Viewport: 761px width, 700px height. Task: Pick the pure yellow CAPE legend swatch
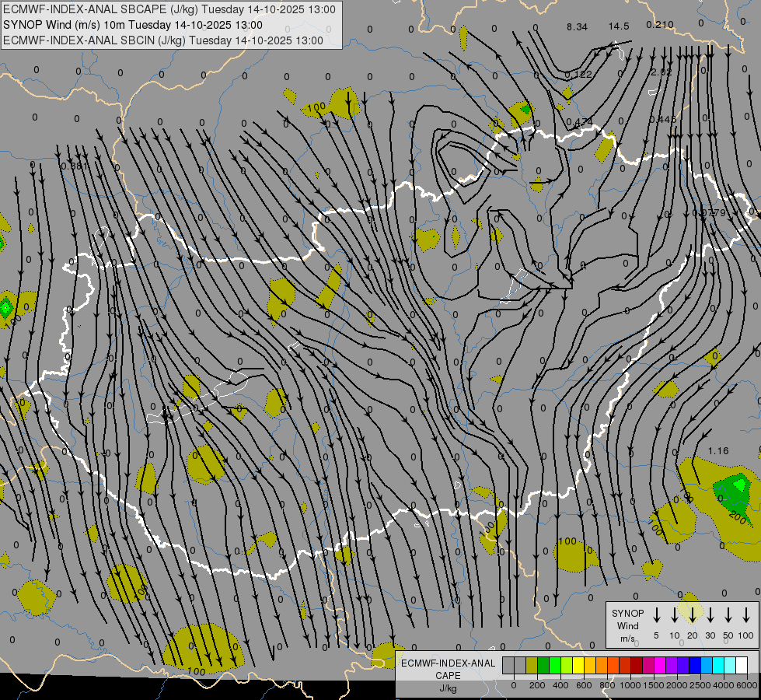578,665
